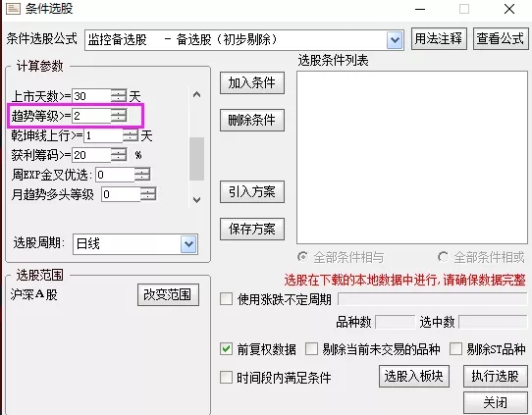Click the 改变范围 button
The image size is (532, 415).
pyautogui.click(x=168, y=294)
